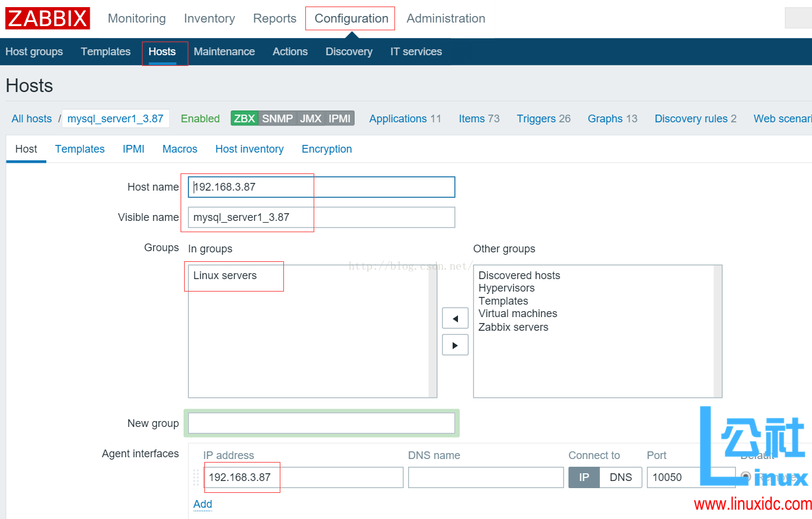This screenshot has height=519, width=812.
Task: Click the SNMP availability icon
Action: click(x=277, y=118)
